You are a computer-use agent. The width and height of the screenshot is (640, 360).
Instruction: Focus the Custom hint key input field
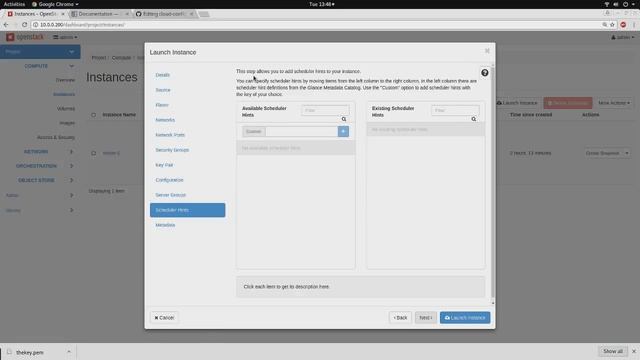(302, 131)
